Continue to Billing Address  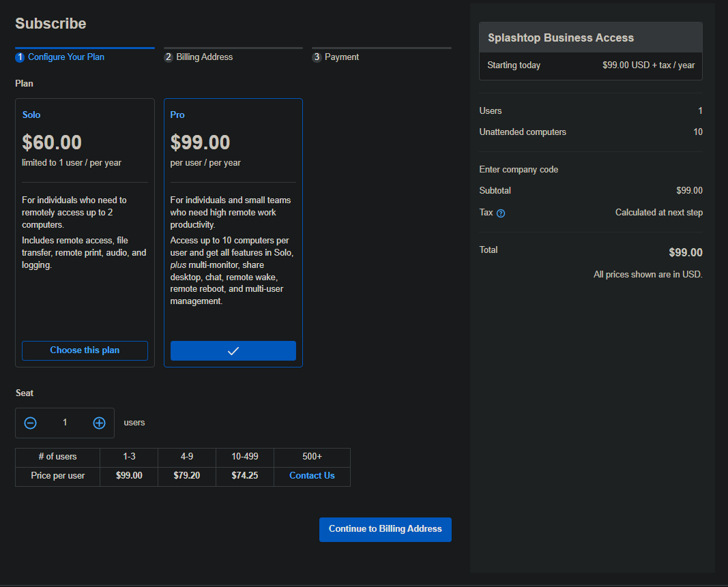tap(385, 529)
